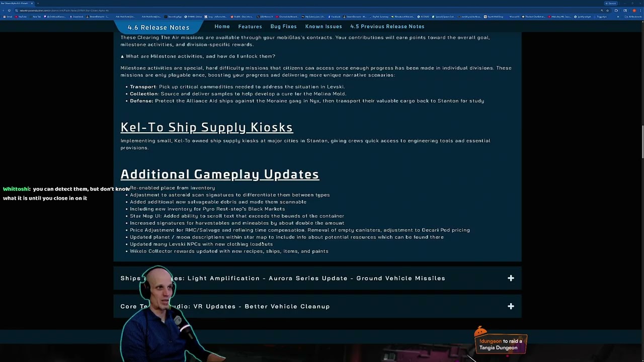Bookmark this page with the star icon
Screen dimensions: 644x362
pos(607,11)
